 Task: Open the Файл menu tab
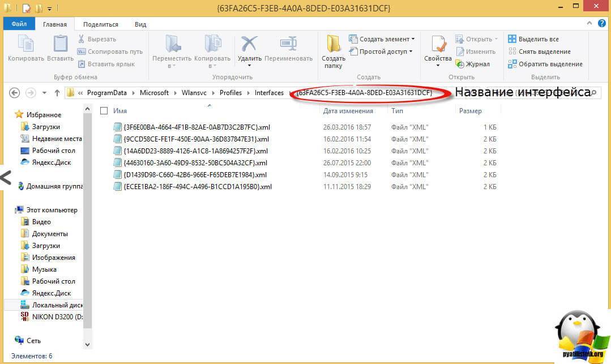(19, 24)
